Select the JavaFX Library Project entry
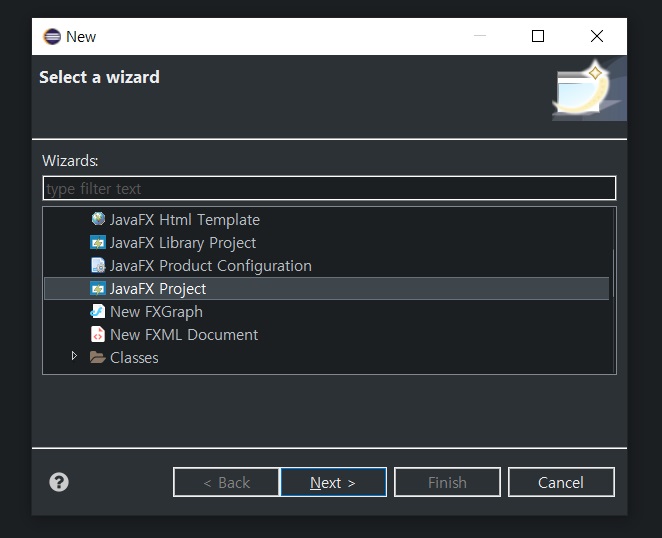The image size is (662, 538). 182,243
